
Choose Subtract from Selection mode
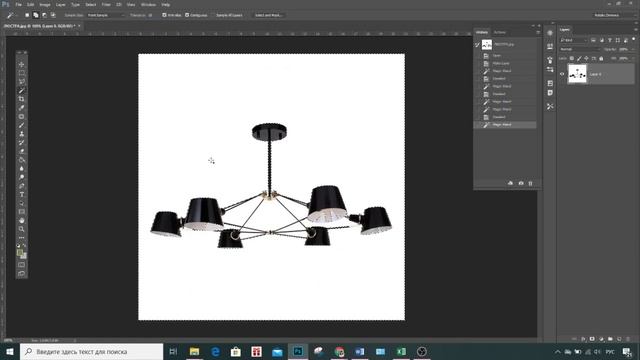pyautogui.click(x=44, y=15)
